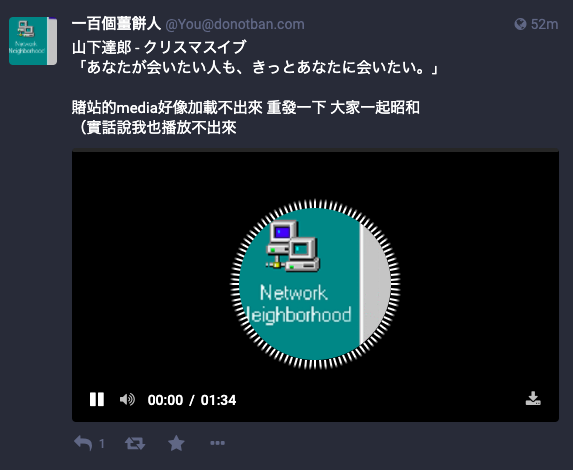
Task: Open profile 一百個薑餅人
Action: [116, 24]
